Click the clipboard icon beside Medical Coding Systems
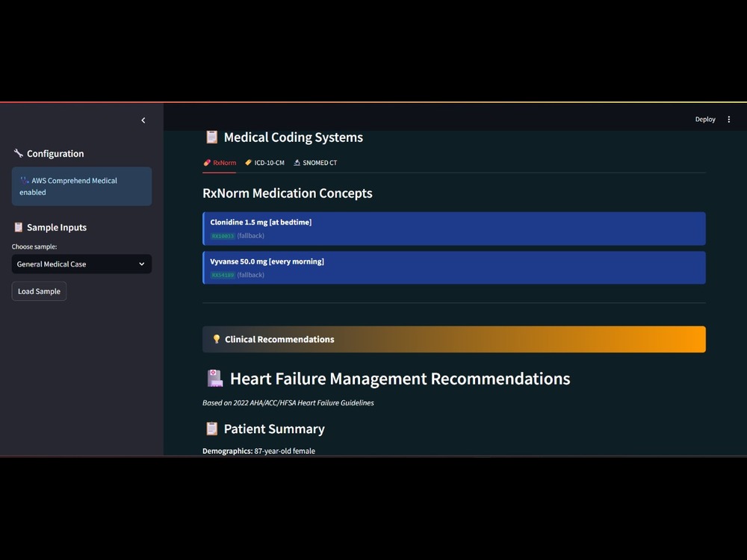 211,137
